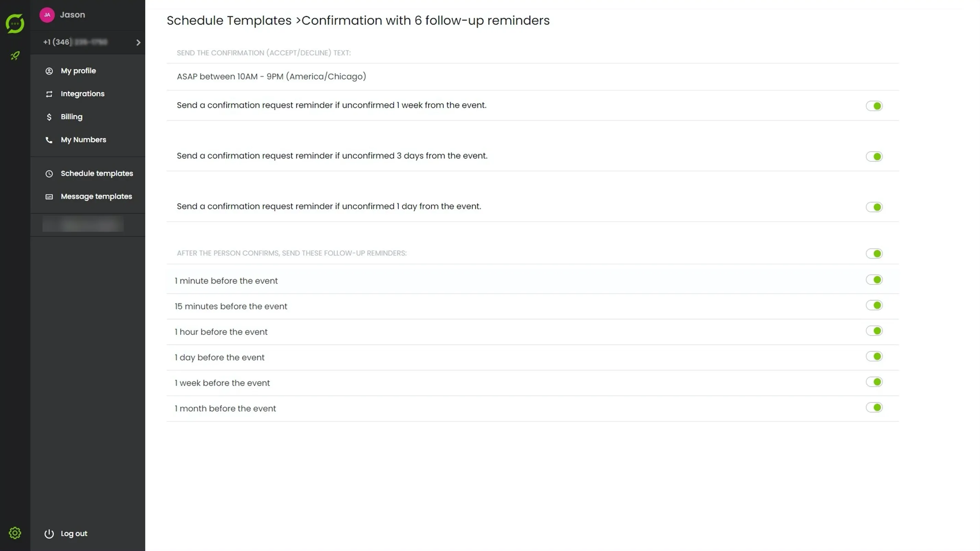Open the ASAP between 10AM - 9PM time setting

point(271,76)
